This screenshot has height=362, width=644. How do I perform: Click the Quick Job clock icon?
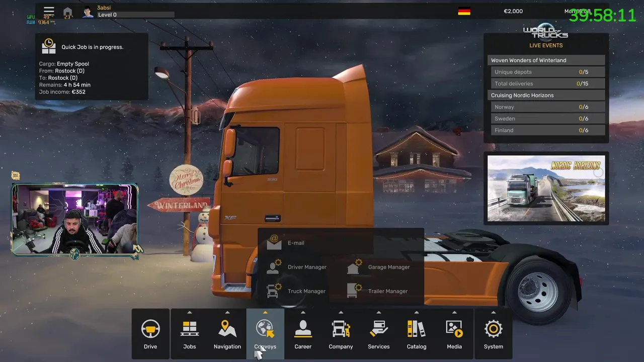(x=49, y=46)
